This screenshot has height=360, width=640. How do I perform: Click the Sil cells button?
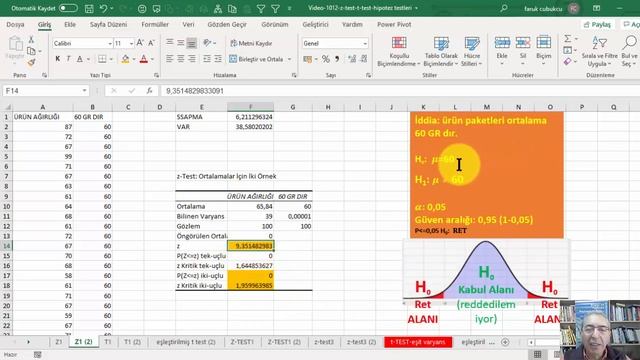pos(523,52)
